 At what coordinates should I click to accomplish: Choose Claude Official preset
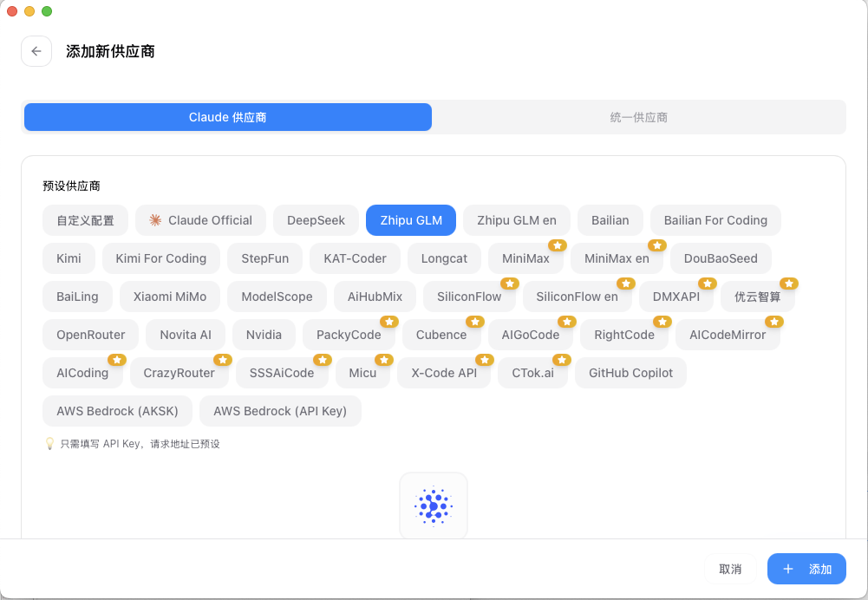click(200, 220)
